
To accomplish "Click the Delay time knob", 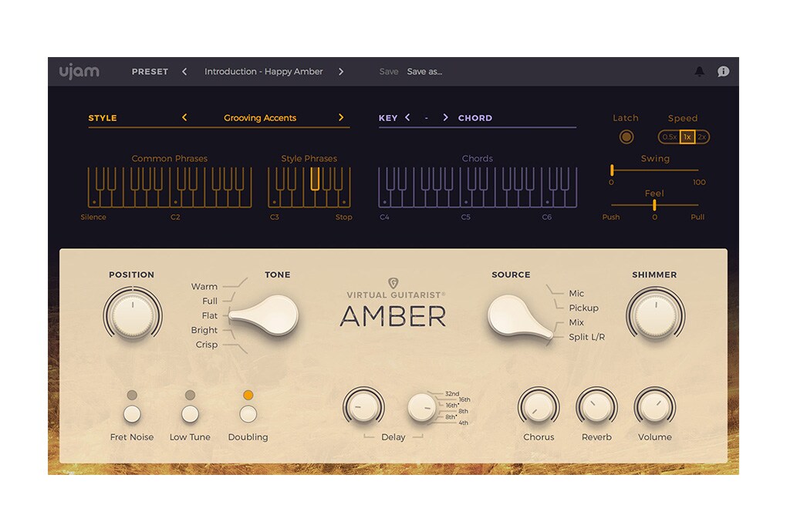I will (422, 407).
